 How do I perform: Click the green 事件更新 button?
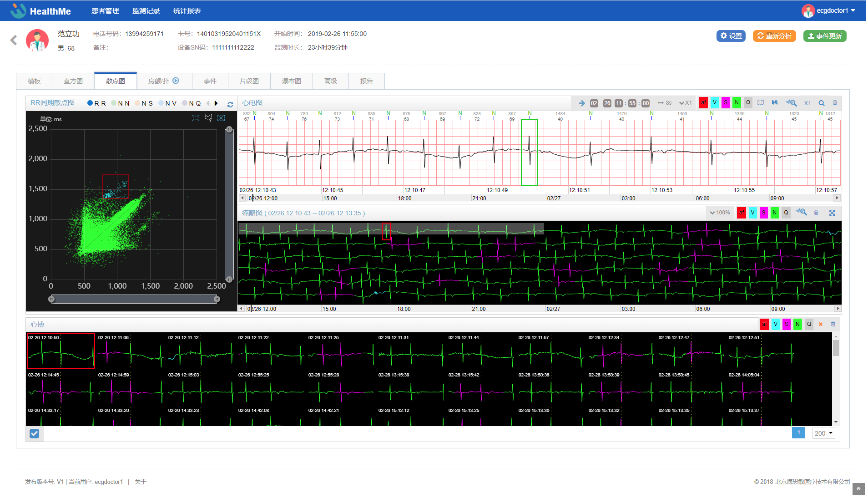tap(825, 36)
